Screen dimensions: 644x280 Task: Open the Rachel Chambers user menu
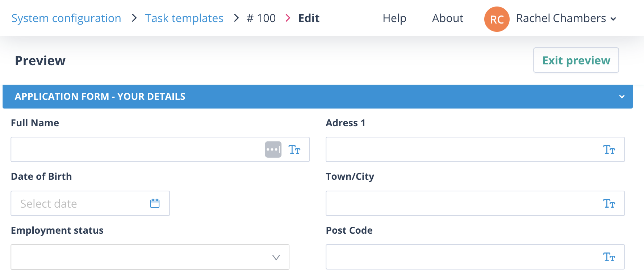click(x=566, y=18)
